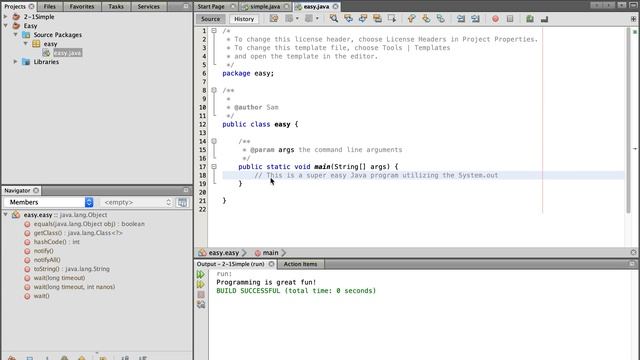
Task: Collapse the easy package node
Action: point(25,44)
